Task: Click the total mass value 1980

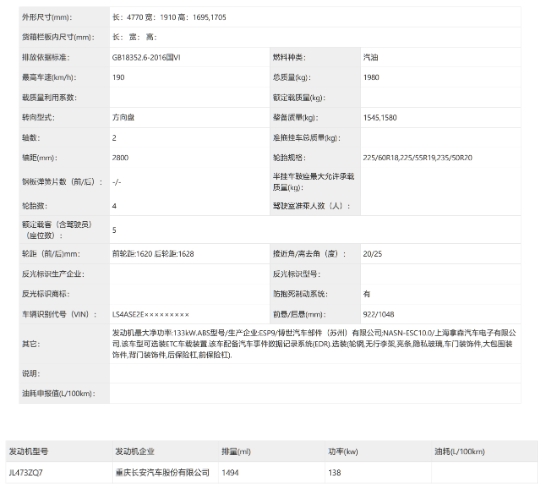Action: tap(371, 78)
